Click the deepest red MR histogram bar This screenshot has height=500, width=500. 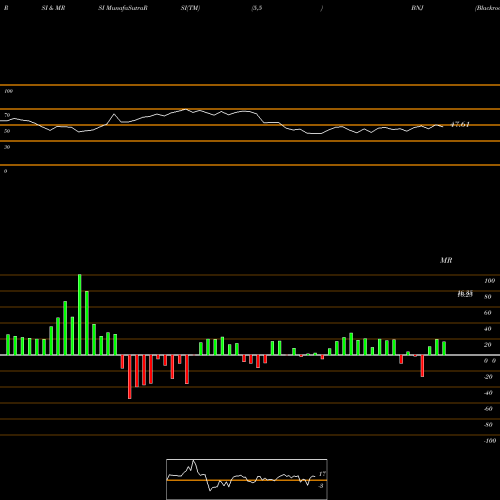[130, 377]
